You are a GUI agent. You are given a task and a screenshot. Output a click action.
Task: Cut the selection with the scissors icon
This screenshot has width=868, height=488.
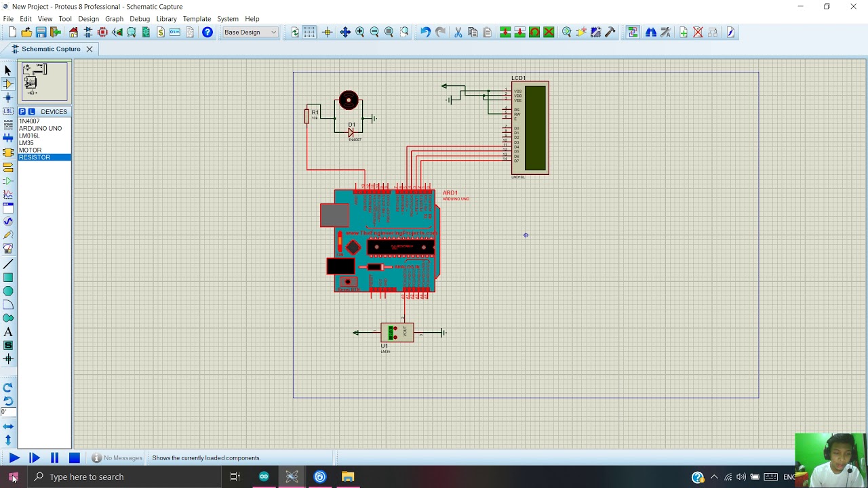(458, 33)
